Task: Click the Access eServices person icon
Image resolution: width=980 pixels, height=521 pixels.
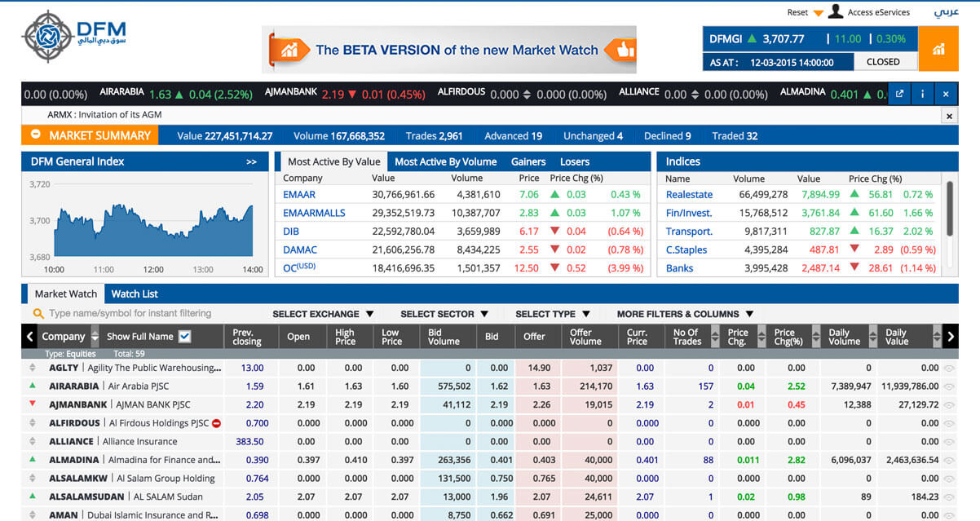Action: coord(836,11)
